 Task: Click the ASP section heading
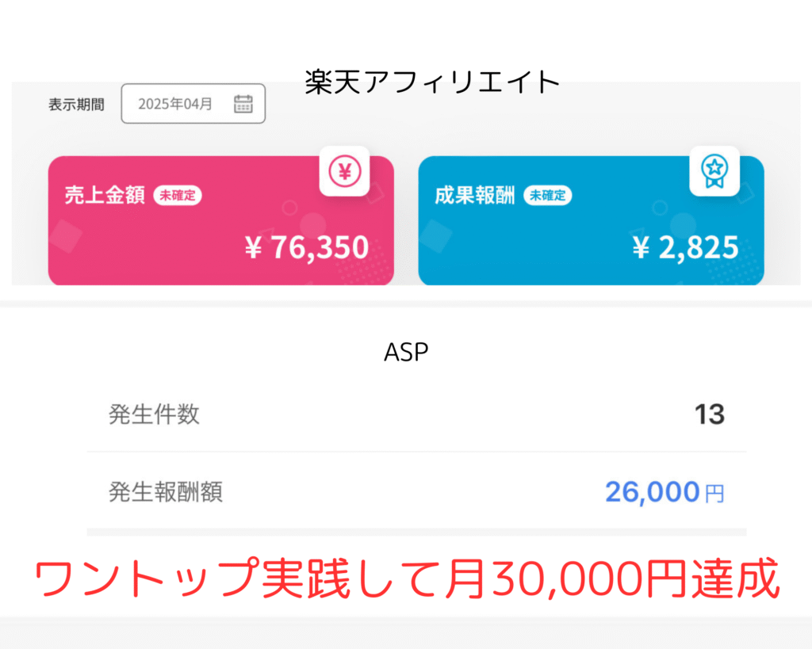click(x=406, y=352)
